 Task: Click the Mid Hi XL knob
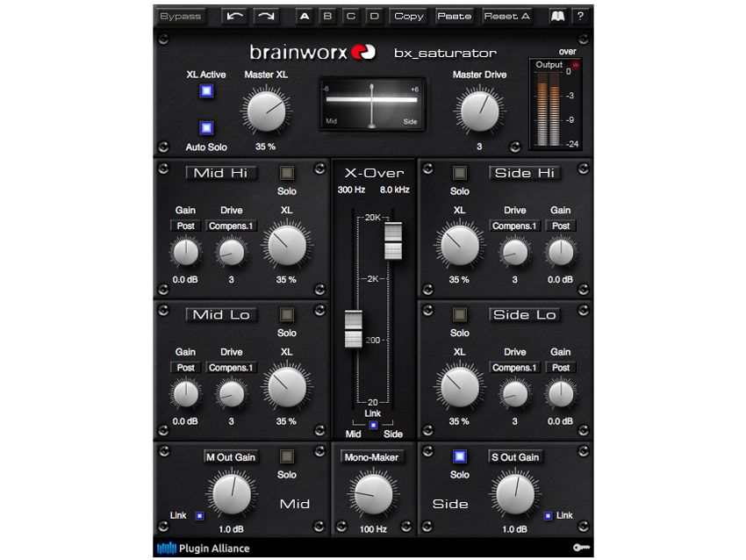point(287,246)
